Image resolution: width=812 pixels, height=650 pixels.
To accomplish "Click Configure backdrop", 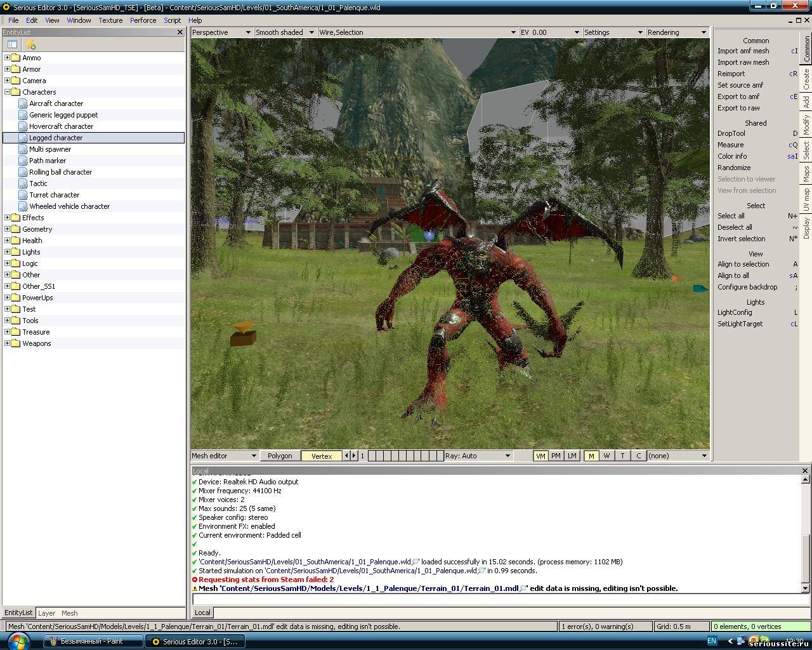I will (747, 287).
